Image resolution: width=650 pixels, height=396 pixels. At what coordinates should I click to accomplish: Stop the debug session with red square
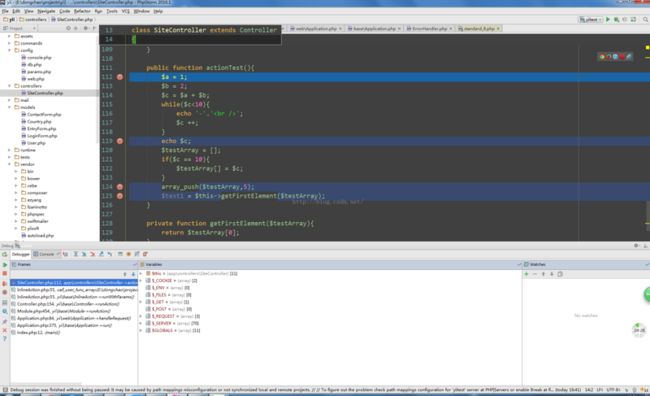pyautogui.click(x=5, y=274)
